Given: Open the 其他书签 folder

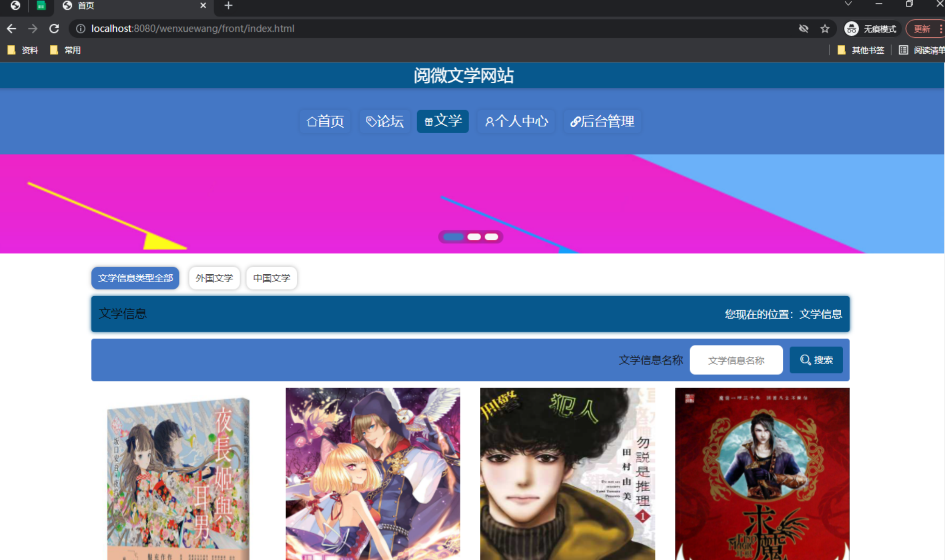Looking at the screenshot, I should pyautogui.click(x=860, y=50).
